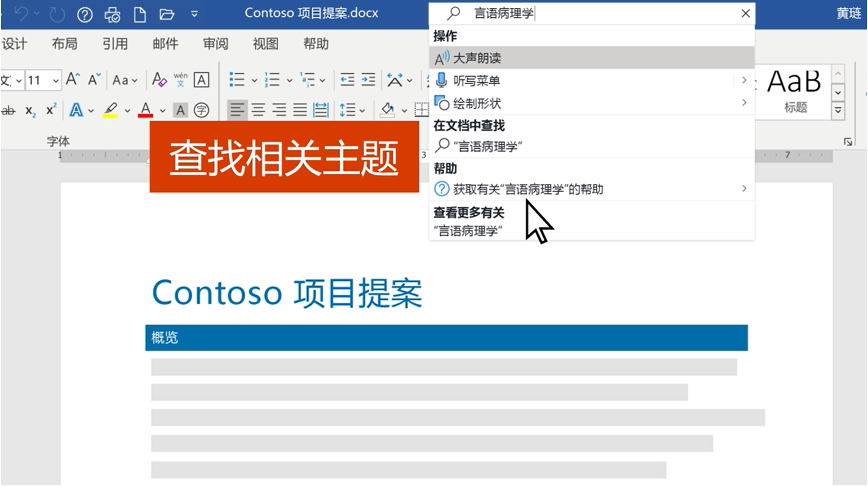Toggle Superscript formatting

[51, 109]
